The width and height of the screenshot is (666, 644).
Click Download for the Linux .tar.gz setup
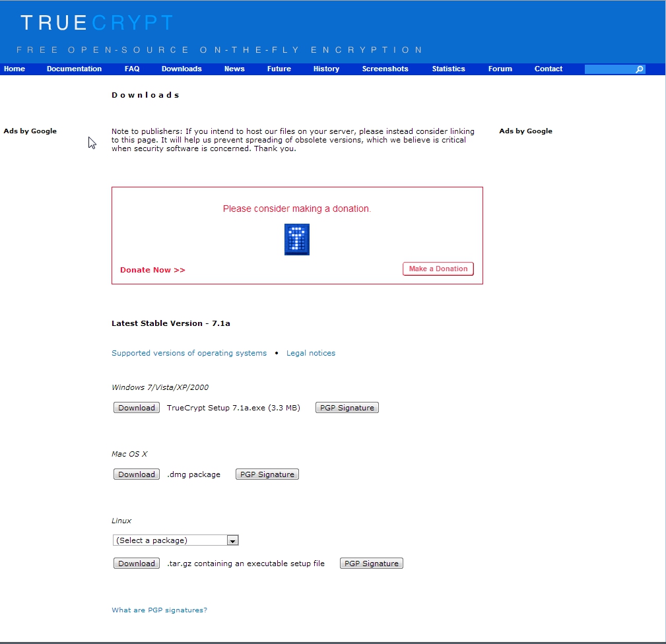point(136,563)
